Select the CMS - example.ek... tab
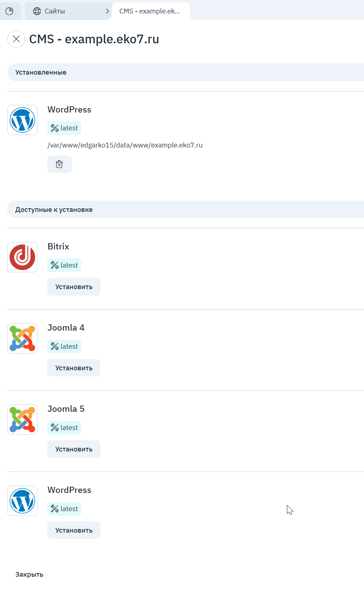This screenshot has height=596, width=364. pyautogui.click(x=151, y=11)
